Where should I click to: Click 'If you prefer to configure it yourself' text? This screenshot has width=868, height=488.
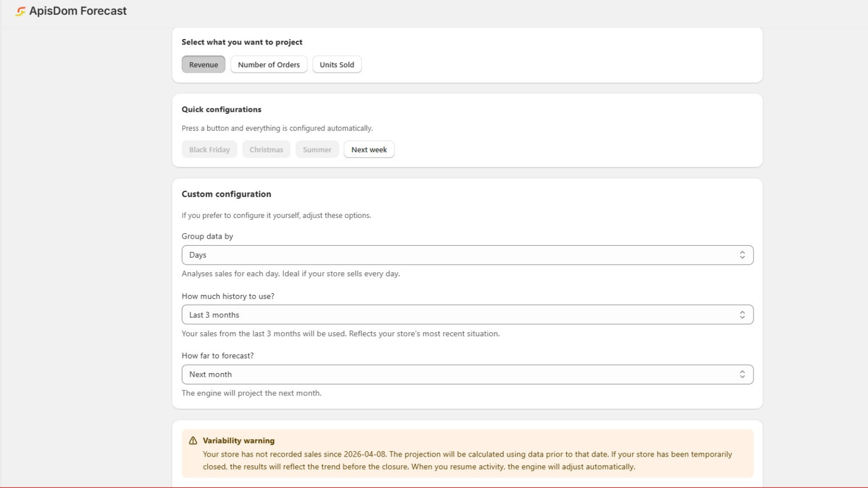coord(276,215)
